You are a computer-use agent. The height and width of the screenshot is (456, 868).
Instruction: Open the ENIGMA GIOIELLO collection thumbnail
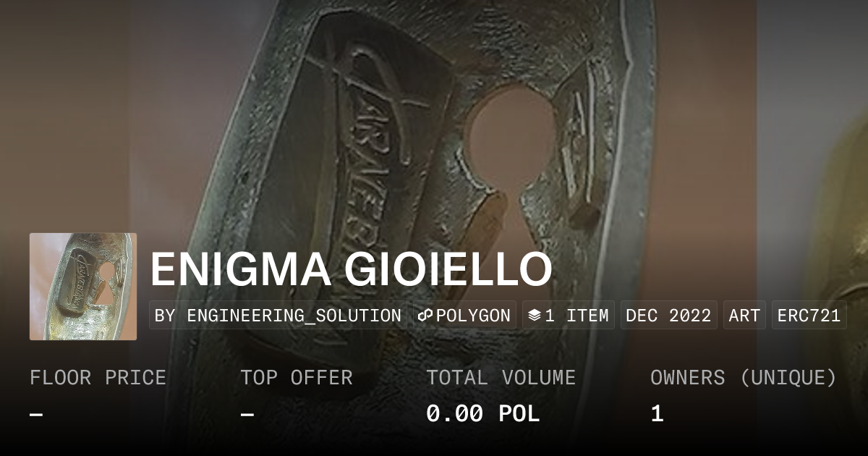coord(83,287)
